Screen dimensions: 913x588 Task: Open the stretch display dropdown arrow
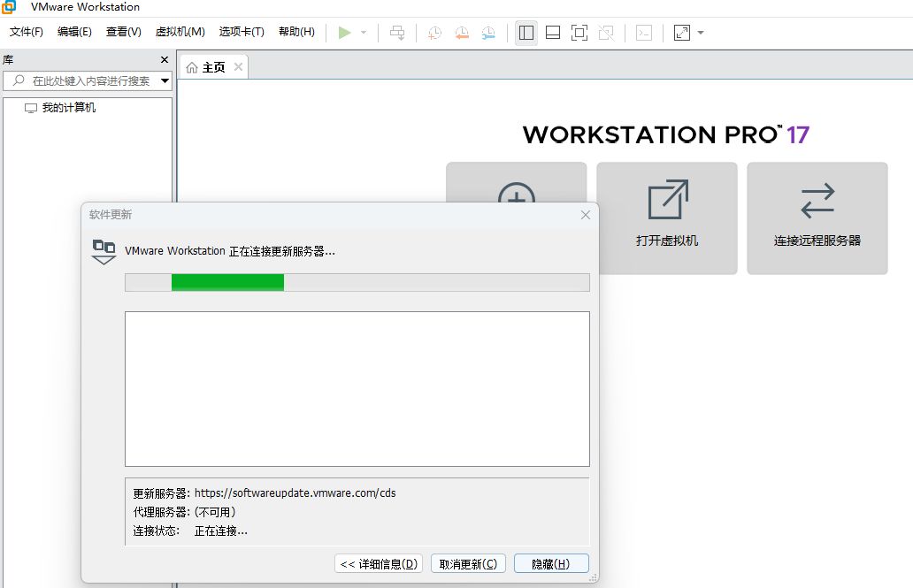click(x=701, y=33)
